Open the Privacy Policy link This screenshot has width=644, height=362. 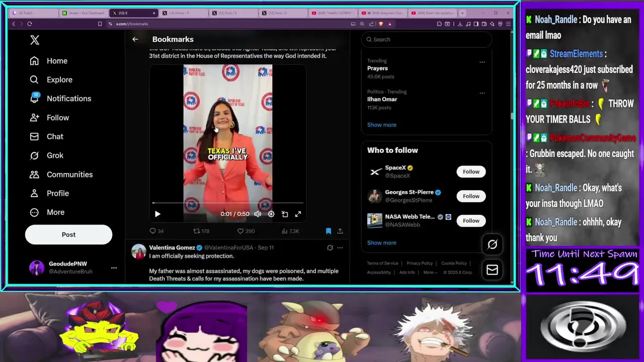(420, 263)
